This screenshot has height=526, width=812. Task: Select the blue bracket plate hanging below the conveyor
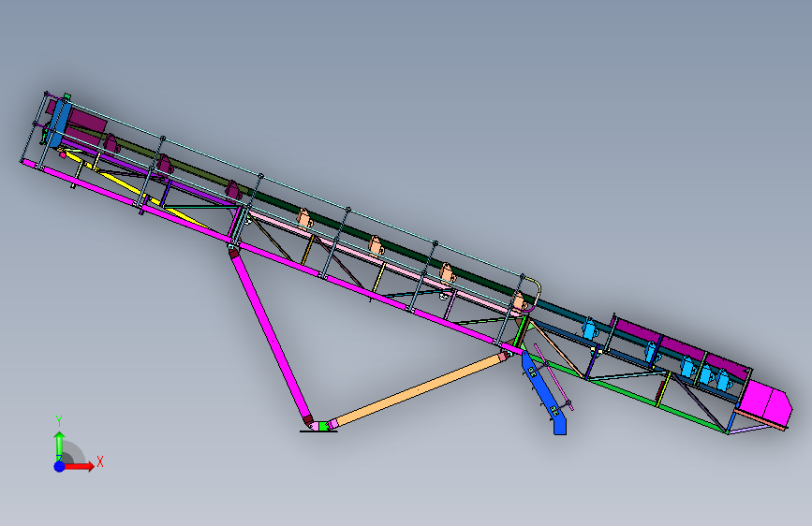coord(544,393)
